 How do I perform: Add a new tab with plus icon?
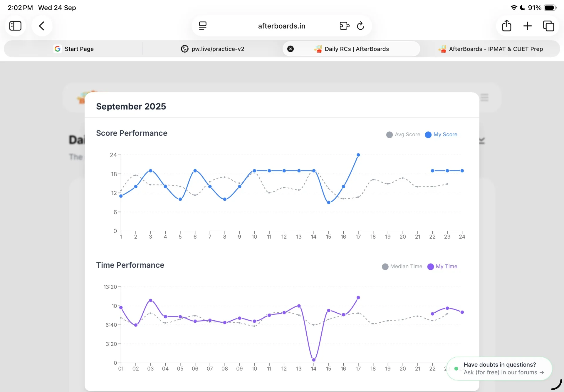[x=528, y=26]
